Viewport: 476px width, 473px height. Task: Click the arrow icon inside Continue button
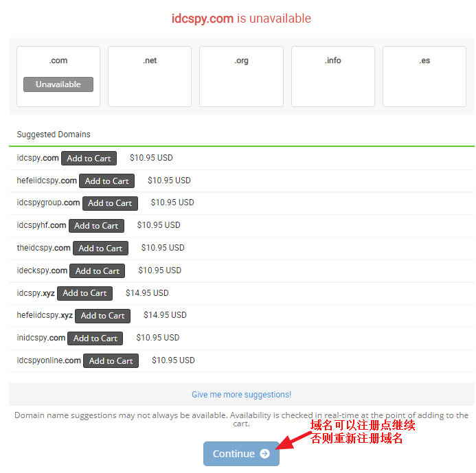pos(264,454)
